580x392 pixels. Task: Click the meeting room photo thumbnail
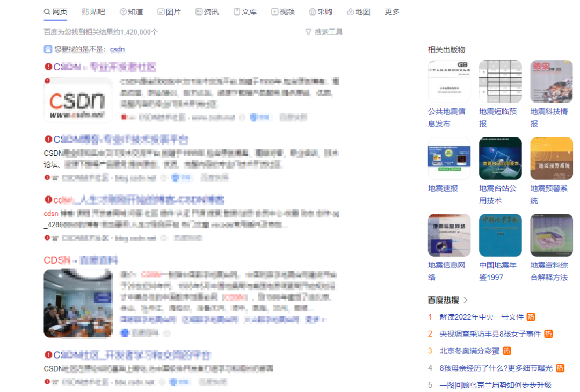coord(78,303)
